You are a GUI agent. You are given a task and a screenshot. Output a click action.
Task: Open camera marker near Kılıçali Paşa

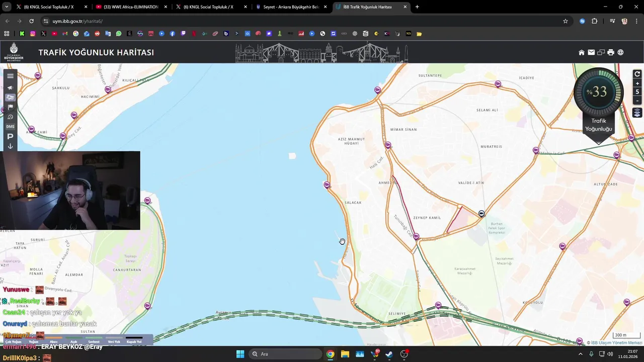point(108,89)
